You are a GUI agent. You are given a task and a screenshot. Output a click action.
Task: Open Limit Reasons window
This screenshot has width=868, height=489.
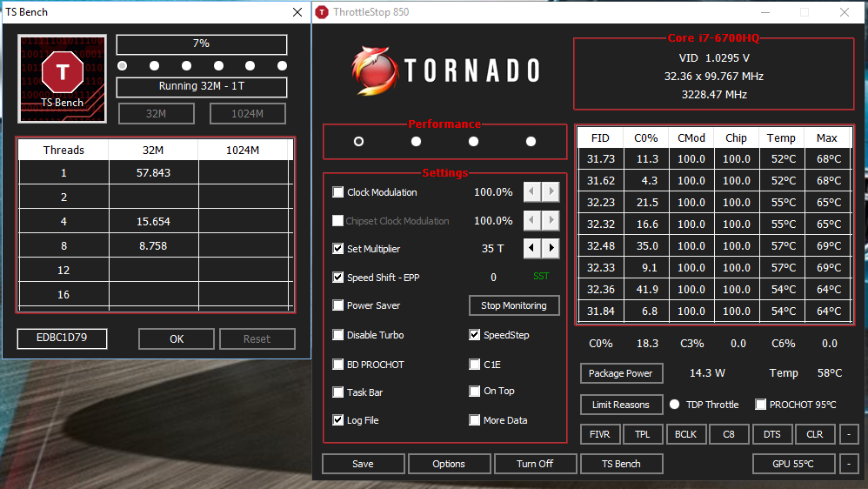click(x=621, y=405)
